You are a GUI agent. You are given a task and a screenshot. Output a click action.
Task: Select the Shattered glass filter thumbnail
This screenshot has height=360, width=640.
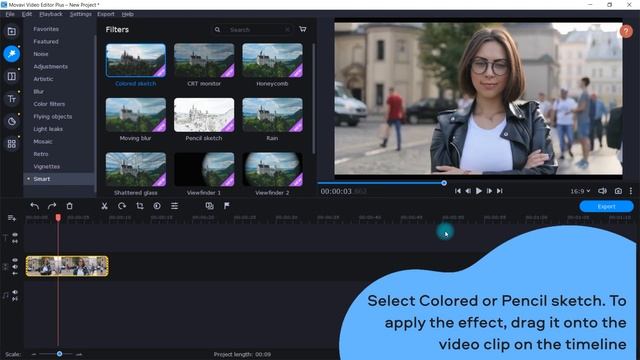tap(136, 169)
